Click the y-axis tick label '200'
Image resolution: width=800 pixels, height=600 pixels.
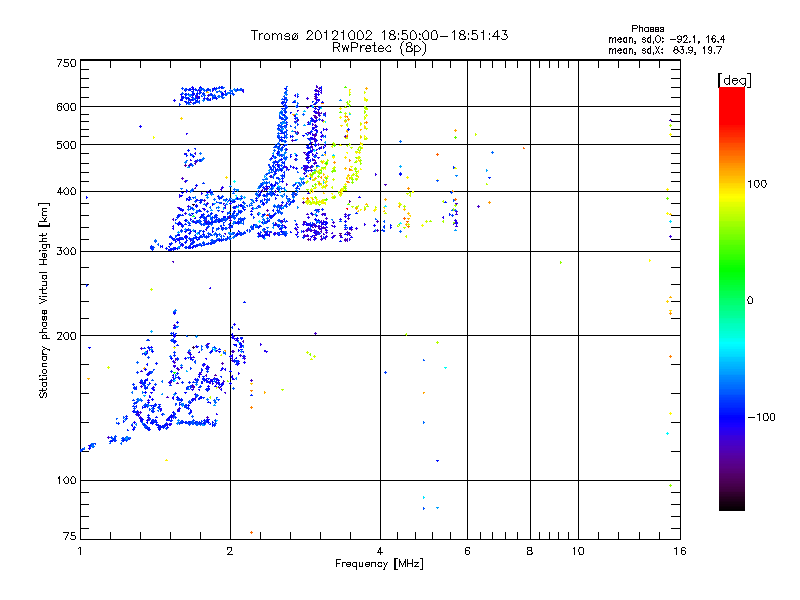(x=66, y=336)
